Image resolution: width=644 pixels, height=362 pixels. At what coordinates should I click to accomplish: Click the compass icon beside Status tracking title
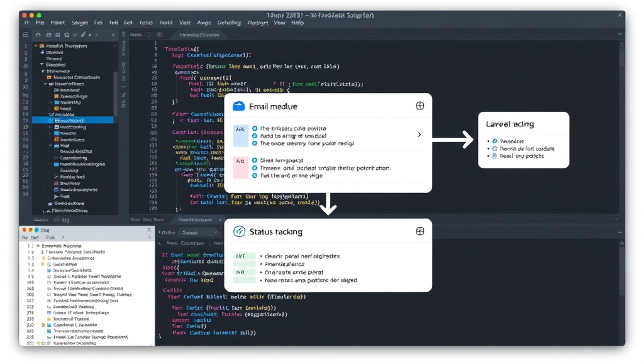pyautogui.click(x=239, y=231)
